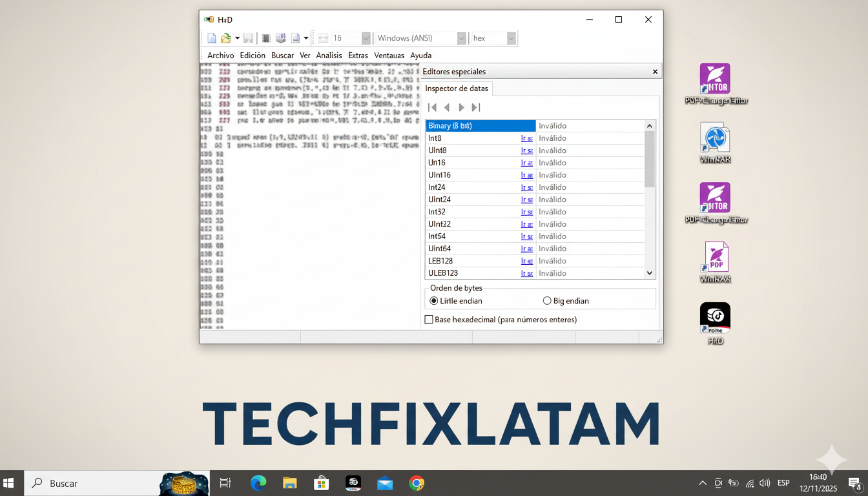Go to previous byte in data inspector
The height and width of the screenshot is (496, 868).
click(x=447, y=107)
